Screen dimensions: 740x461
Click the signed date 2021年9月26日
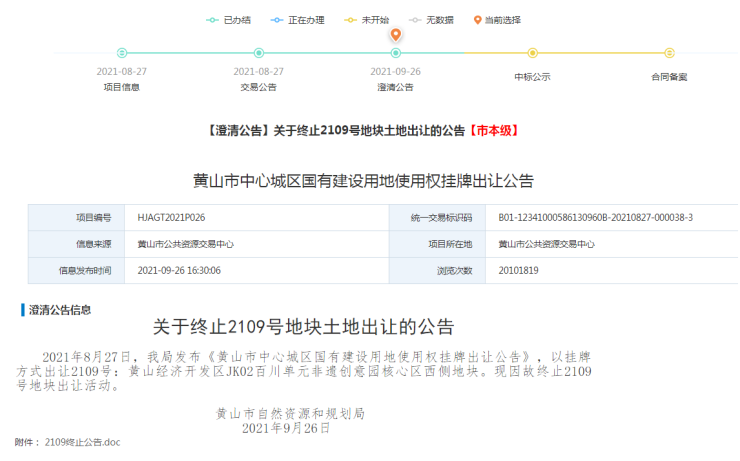286,428
